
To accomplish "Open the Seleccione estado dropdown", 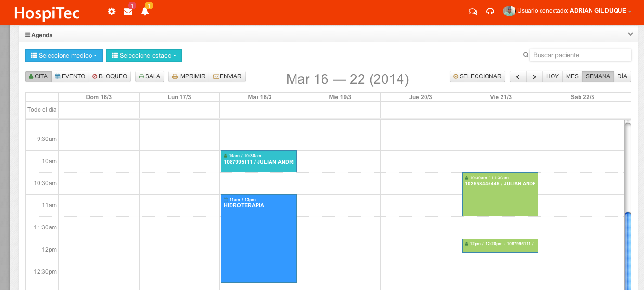I will [143, 56].
